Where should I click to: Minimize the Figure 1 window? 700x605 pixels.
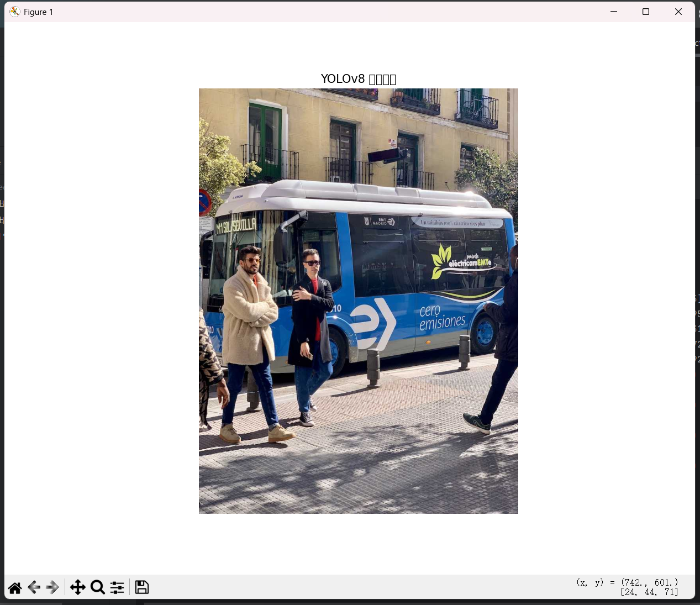(614, 12)
